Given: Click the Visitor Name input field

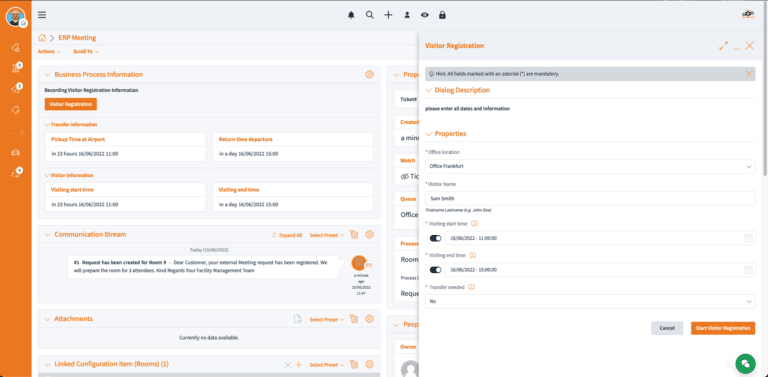Looking at the screenshot, I should tap(590, 199).
